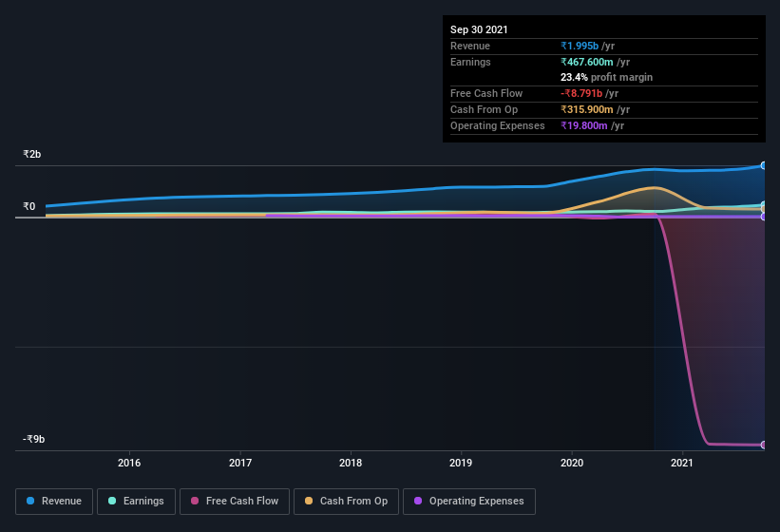Image resolution: width=780 pixels, height=532 pixels.
Task: Toggle the Cash From Op legend button
Action: 346,502
